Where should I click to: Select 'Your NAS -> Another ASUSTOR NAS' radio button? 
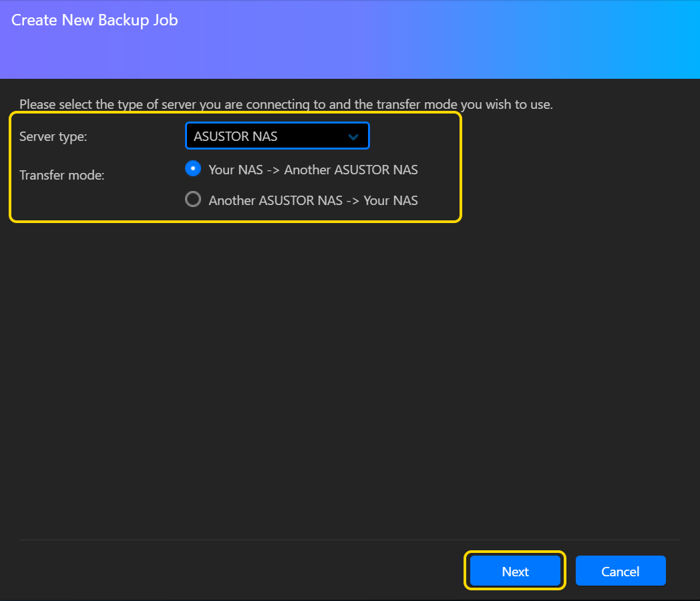pos(193,169)
